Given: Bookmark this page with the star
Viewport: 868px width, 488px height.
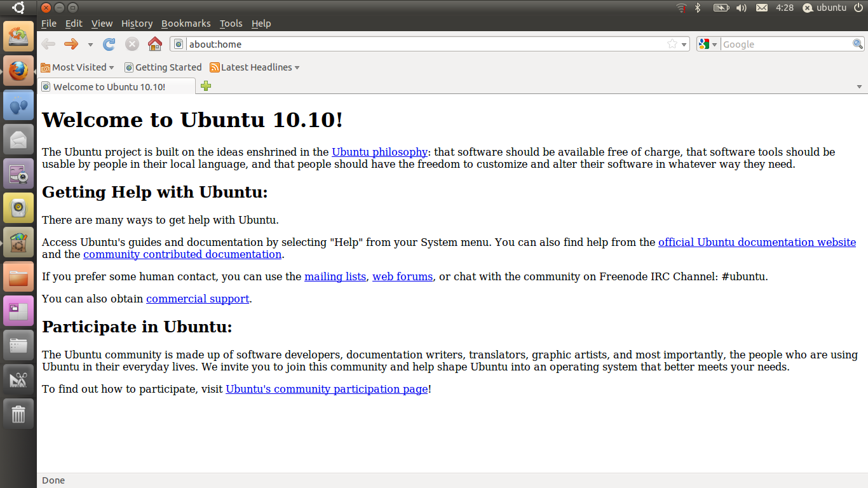Looking at the screenshot, I should click(672, 44).
